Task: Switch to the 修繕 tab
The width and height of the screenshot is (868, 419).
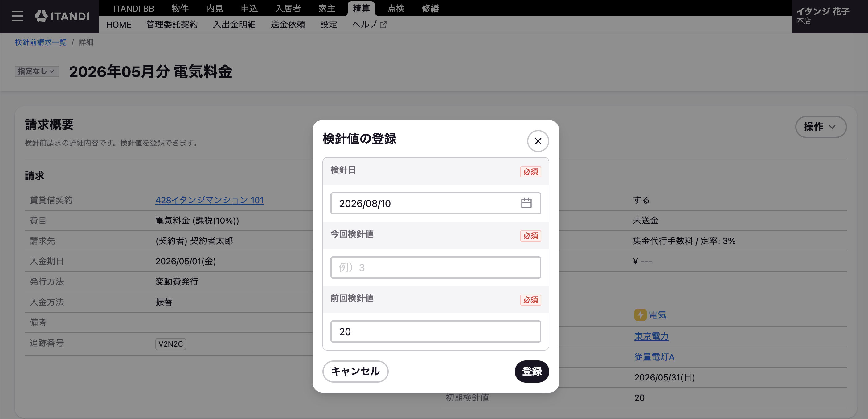Action: tap(430, 8)
